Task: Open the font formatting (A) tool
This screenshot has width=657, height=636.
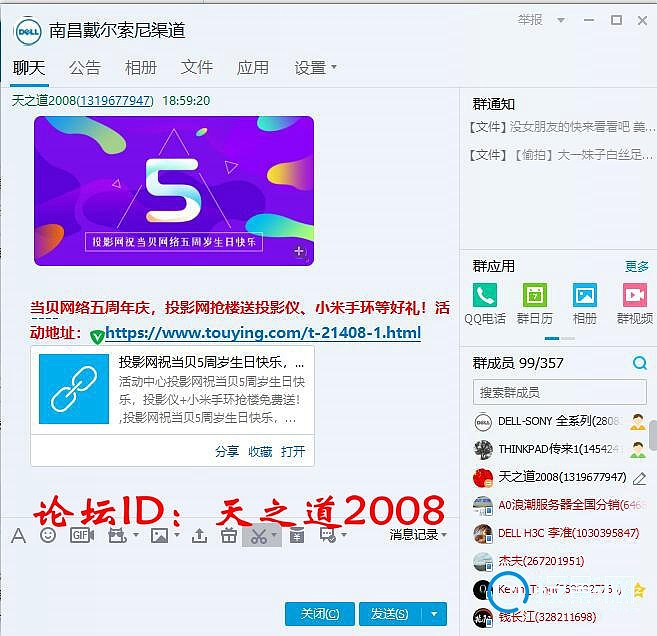Action: point(18,535)
